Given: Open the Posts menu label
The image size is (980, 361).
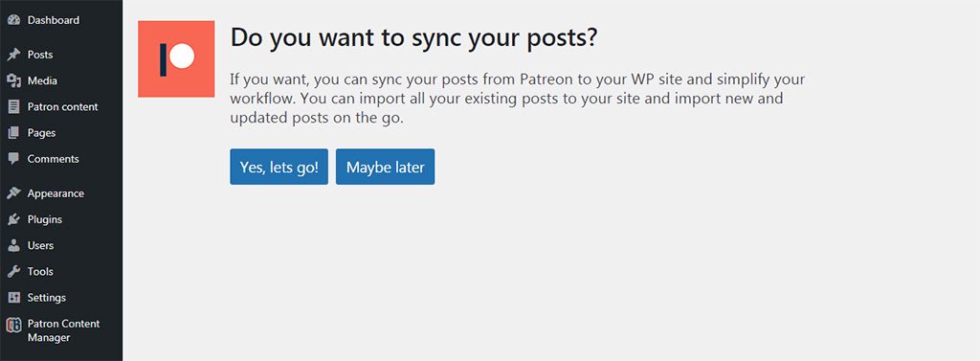Looking at the screenshot, I should pyautogui.click(x=40, y=55).
